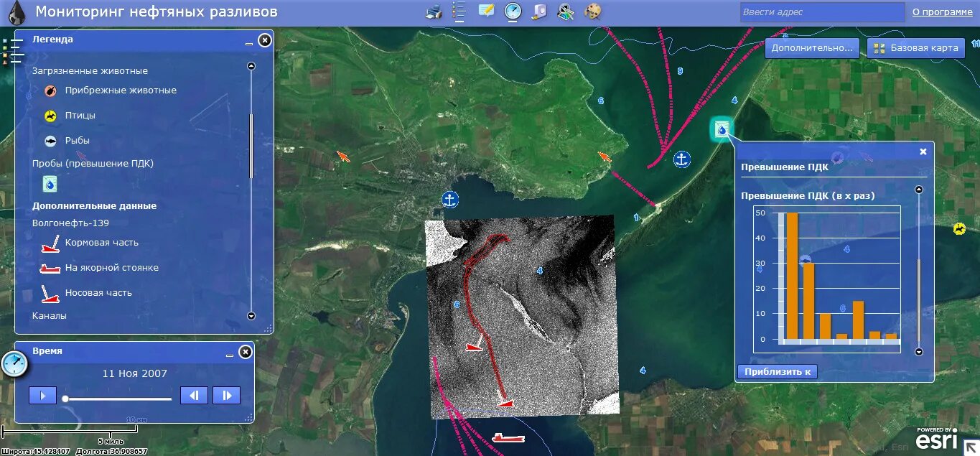Click the clock icon of Время panel
This screenshot has width=980, height=456.
coord(14,365)
